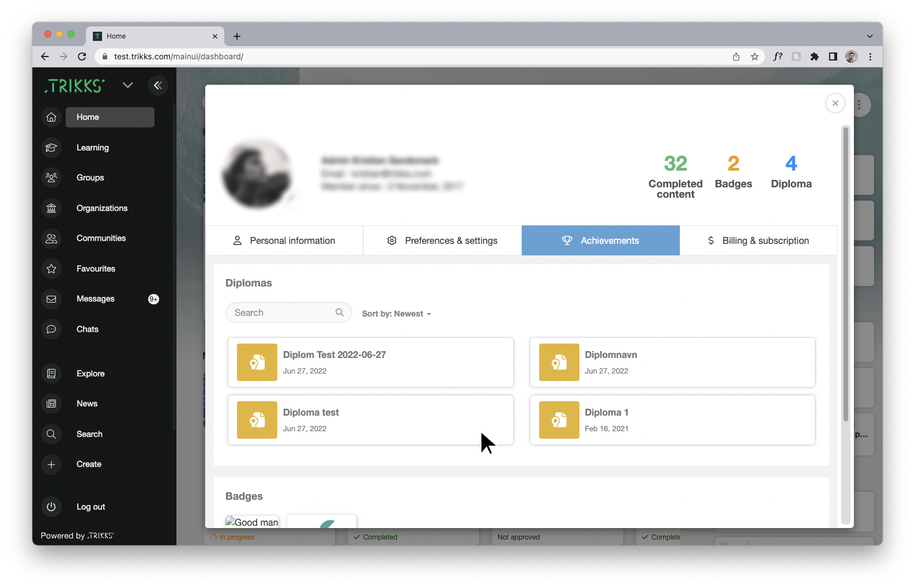This screenshot has width=915, height=588.
Task: Open Favourites using the star icon
Action: [51, 269]
